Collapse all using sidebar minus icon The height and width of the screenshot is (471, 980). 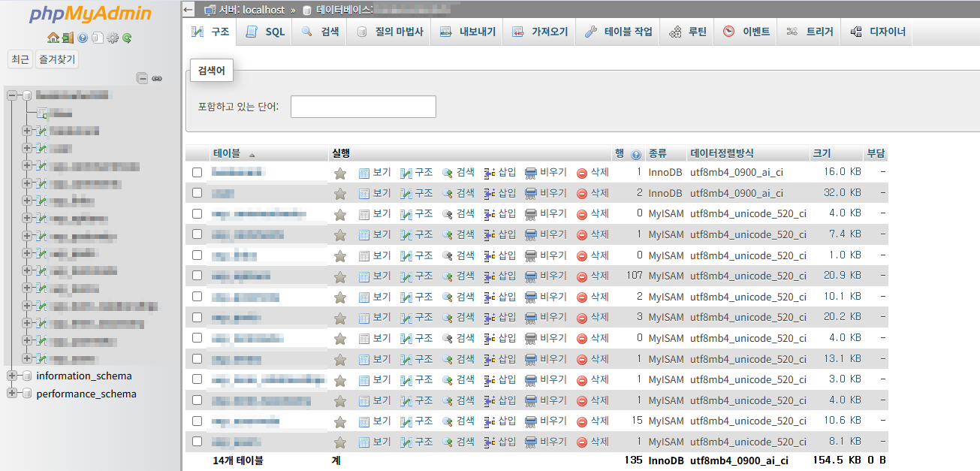click(x=142, y=78)
